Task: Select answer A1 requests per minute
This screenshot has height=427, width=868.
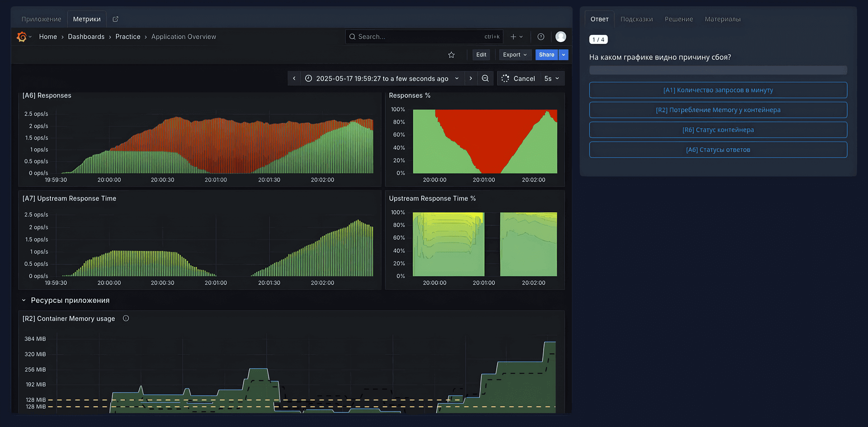Action: (718, 90)
